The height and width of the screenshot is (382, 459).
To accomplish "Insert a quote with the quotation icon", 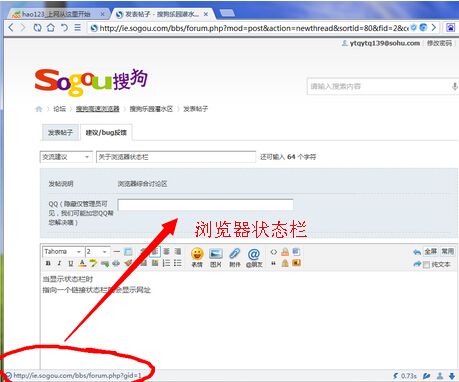I will pos(273,263).
